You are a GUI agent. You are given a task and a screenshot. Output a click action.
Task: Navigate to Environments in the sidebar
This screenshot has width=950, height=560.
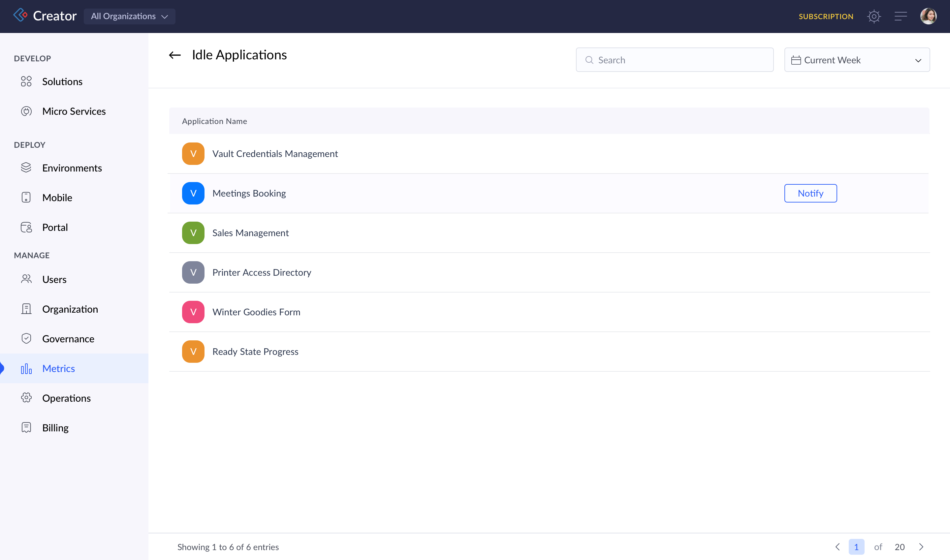click(72, 168)
